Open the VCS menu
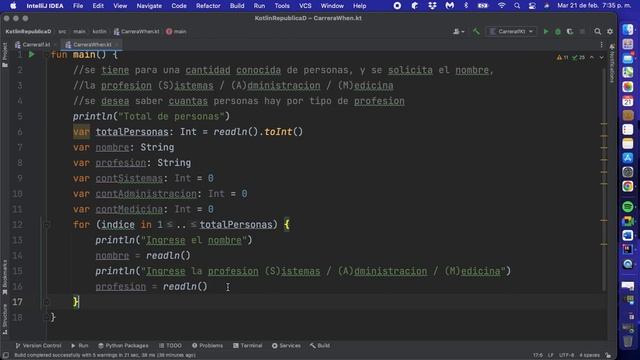 point(305,6)
